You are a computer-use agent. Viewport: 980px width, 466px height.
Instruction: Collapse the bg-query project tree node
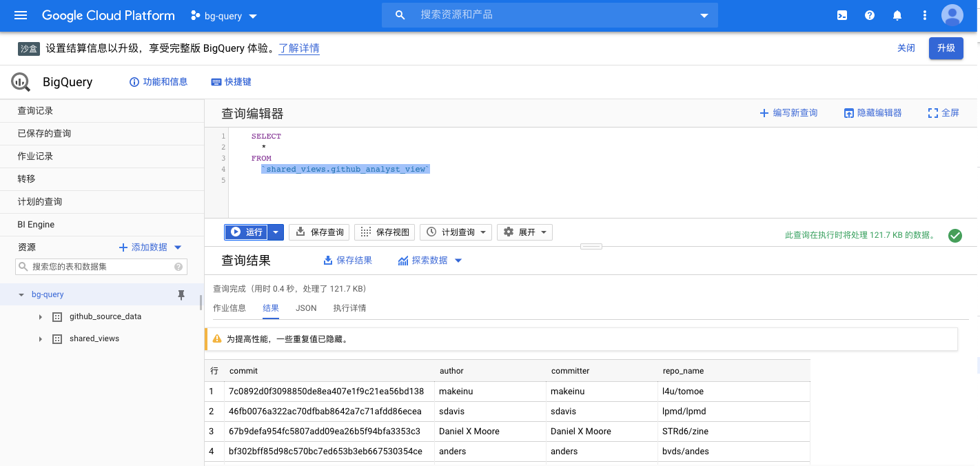coord(21,295)
